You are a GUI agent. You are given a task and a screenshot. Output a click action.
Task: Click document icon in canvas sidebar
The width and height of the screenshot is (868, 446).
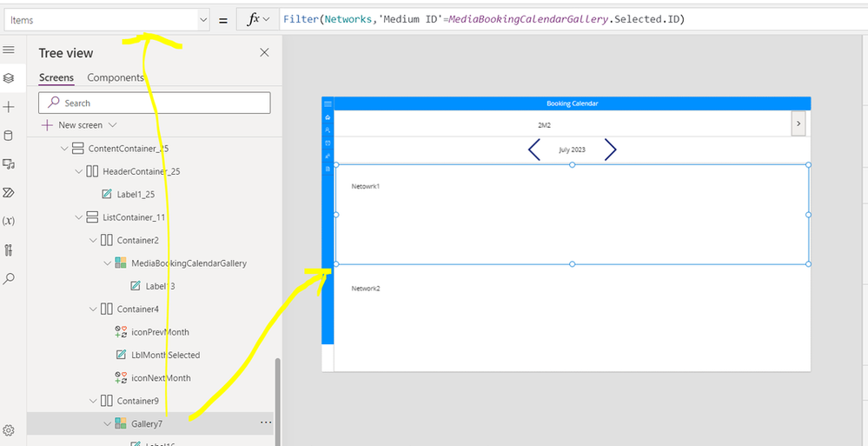pos(328,168)
